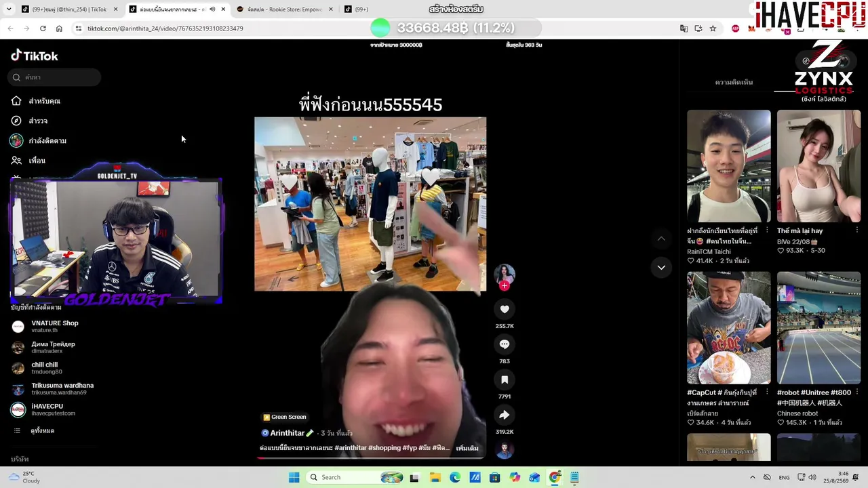Bookmark this page with the star icon
Viewport: 868px width, 488px height.
713,28
